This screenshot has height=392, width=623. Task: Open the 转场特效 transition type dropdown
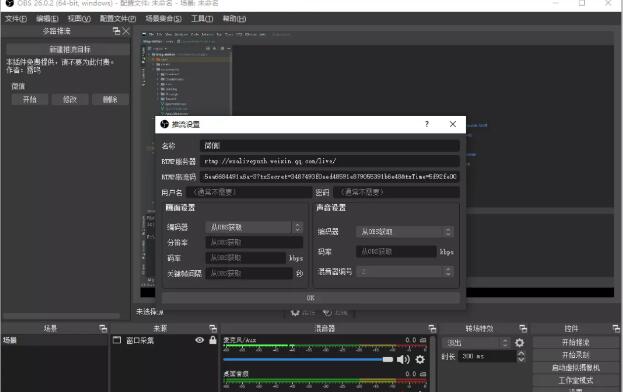tap(476, 342)
